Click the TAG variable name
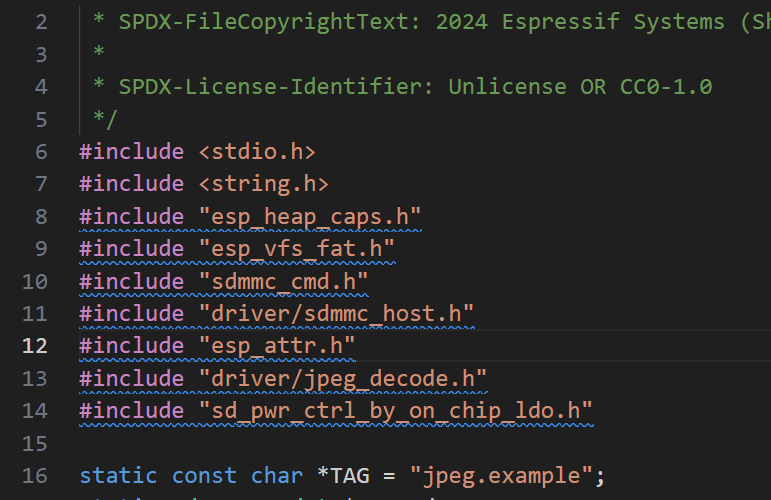This screenshot has height=500, width=771. (x=350, y=476)
